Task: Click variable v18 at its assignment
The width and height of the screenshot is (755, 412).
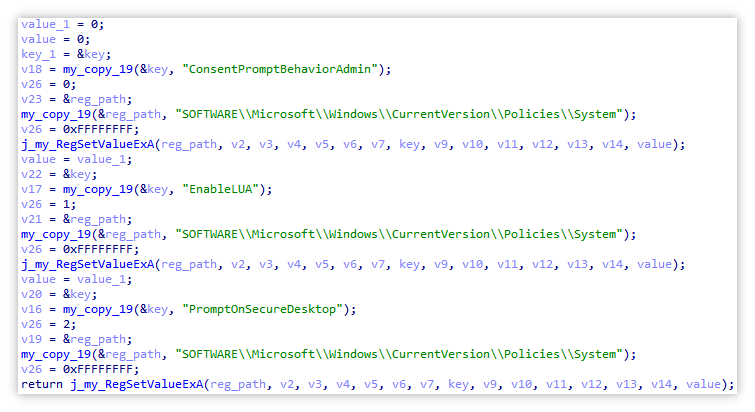Action: (x=32, y=68)
